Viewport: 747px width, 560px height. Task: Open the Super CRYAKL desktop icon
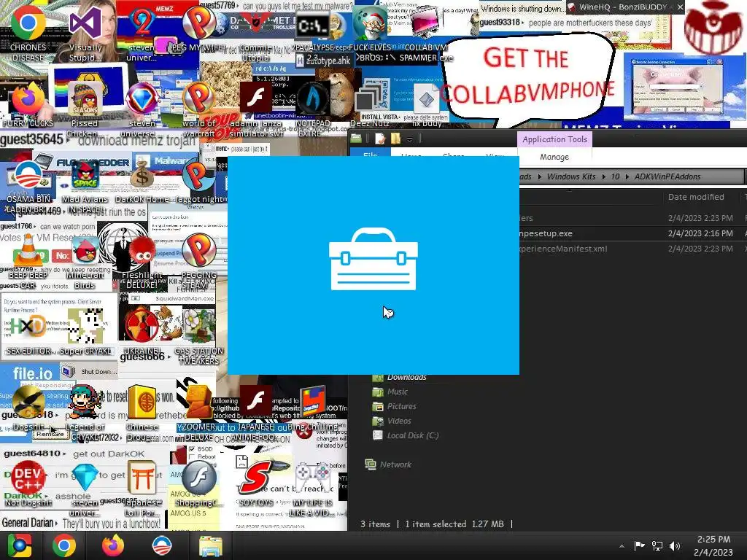click(x=86, y=332)
